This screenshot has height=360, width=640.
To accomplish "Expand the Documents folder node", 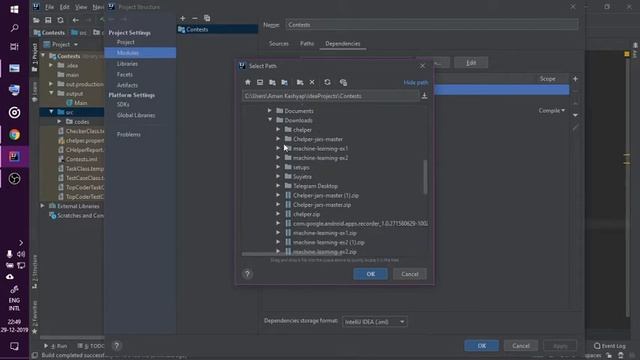I will (269, 111).
